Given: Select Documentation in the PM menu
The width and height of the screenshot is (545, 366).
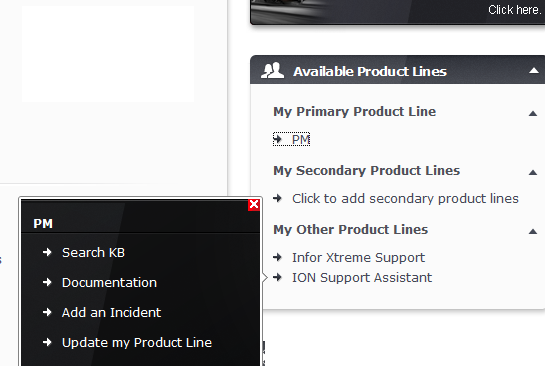Looking at the screenshot, I should [109, 282].
